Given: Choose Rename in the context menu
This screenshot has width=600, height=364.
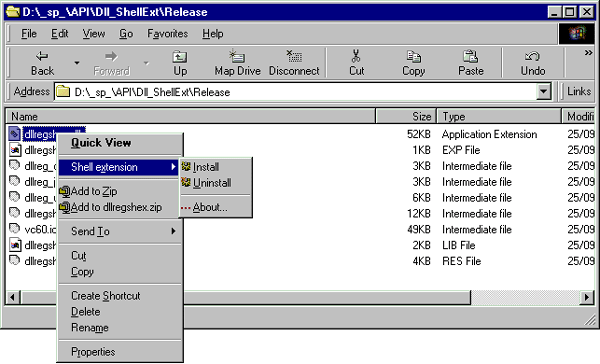Looking at the screenshot, I should click(120, 328).
